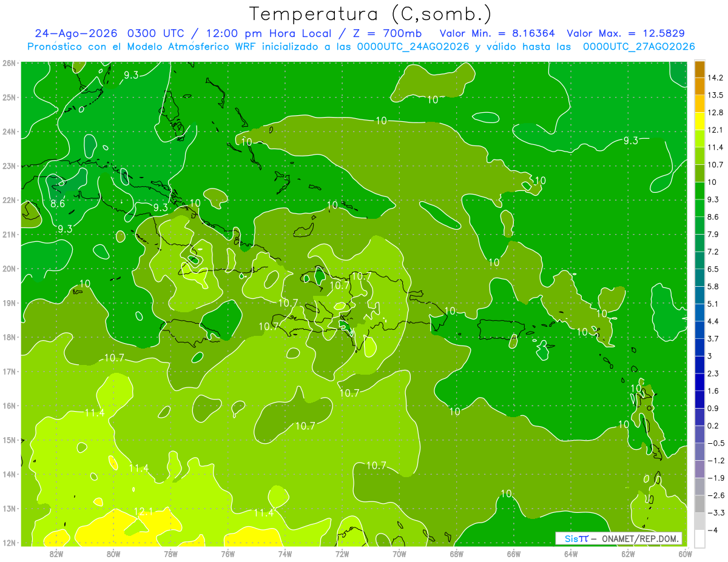Click the 6.5 label on the color scale
The image size is (728, 562).
tap(713, 269)
